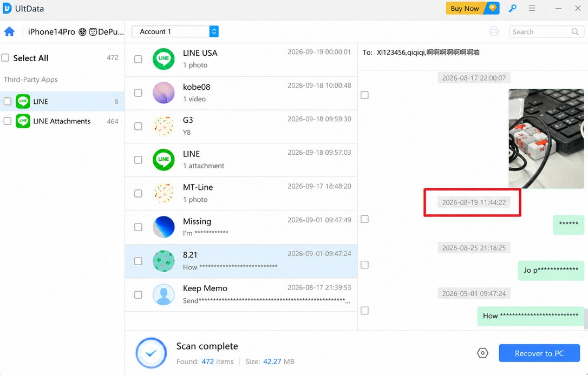
Task: Open the hamburger menu icon
Action: [532, 8]
